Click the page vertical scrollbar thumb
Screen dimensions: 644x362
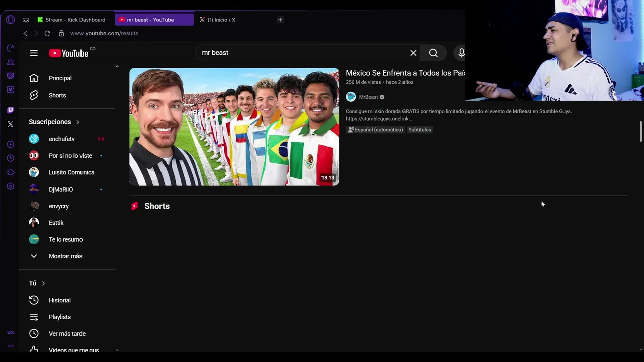pyautogui.click(x=640, y=131)
